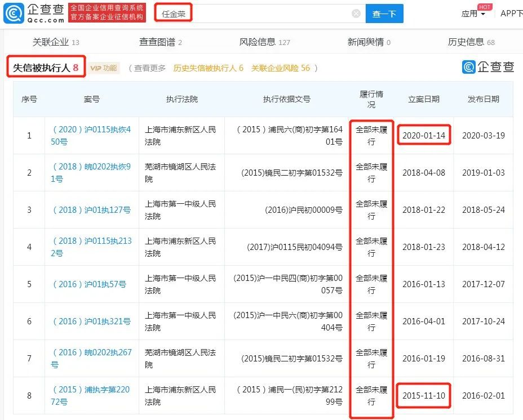Image resolution: width=523 pixels, height=420 pixels.
Task: Select publish date 2016-02-01
Action: pos(484,396)
